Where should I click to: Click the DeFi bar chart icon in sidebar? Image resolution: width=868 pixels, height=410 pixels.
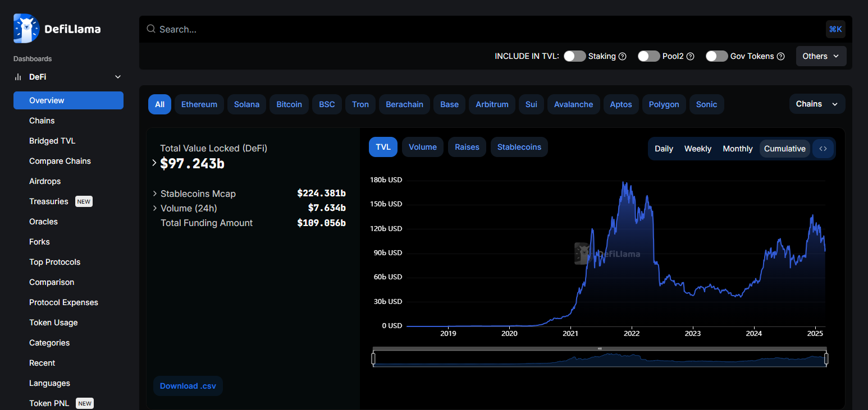(x=17, y=76)
